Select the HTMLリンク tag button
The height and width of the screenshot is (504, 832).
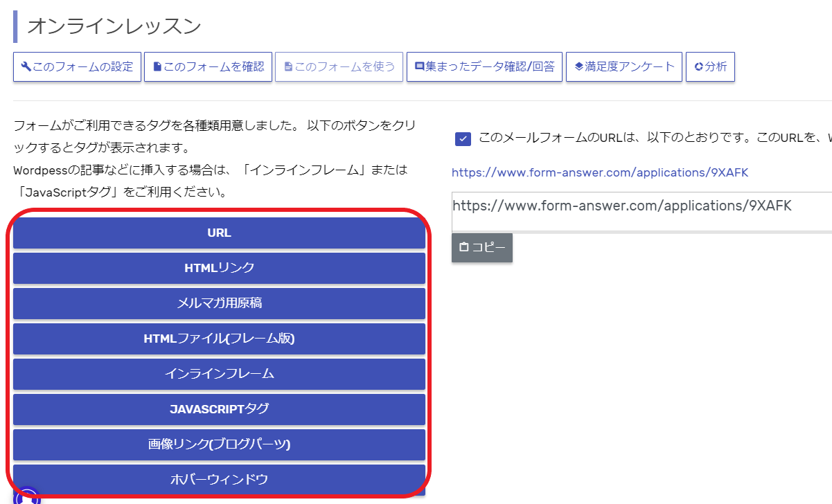pyautogui.click(x=219, y=268)
